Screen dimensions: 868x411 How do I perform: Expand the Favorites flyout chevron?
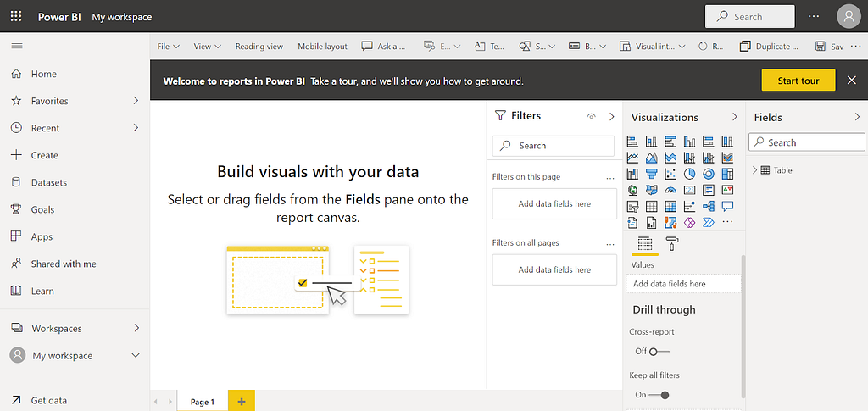[136, 101]
